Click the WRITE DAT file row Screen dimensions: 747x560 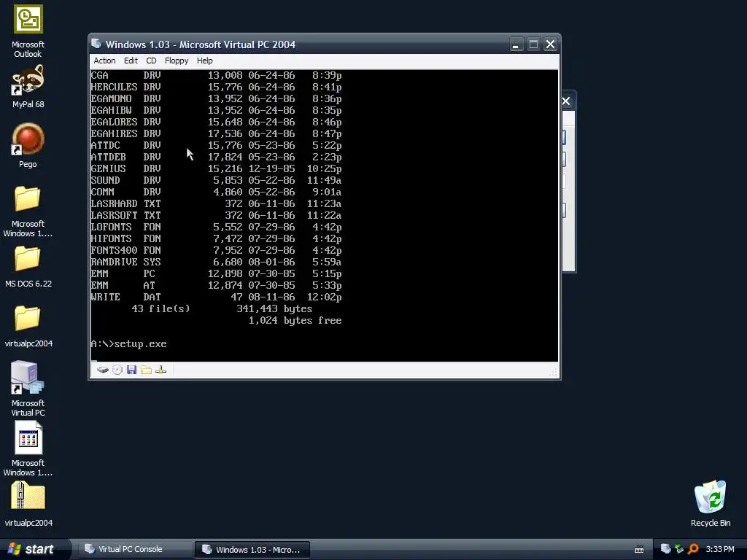click(216, 297)
